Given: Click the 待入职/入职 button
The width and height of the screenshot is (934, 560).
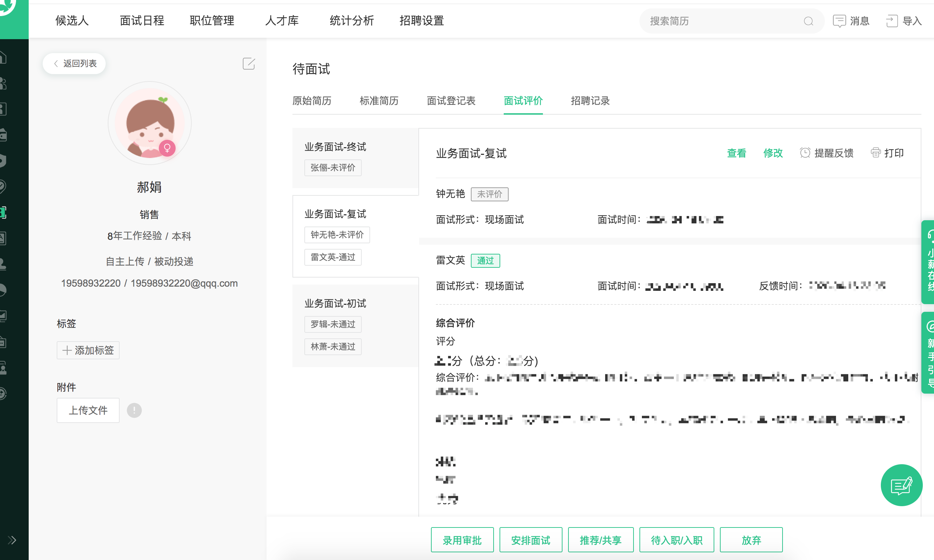Looking at the screenshot, I should coord(677,540).
